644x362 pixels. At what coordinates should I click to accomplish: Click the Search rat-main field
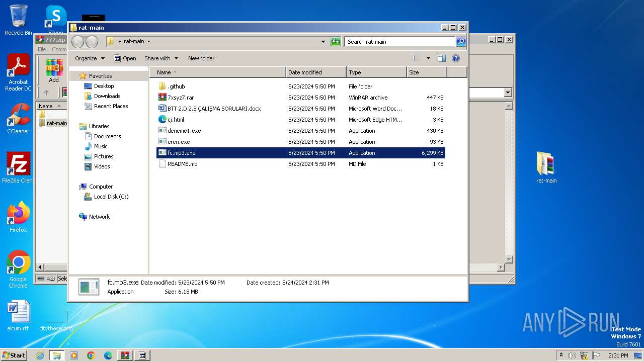coord(400,42)
